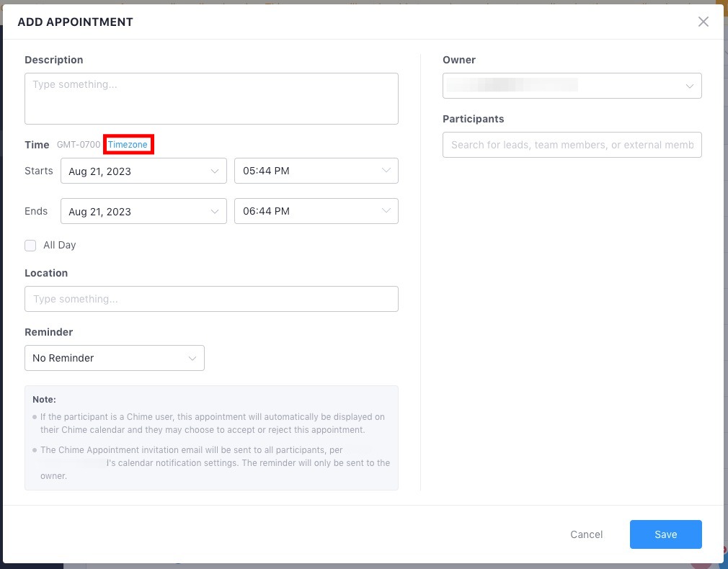Click the chevron arrow in the Reminder field

[x=192, y=358]
